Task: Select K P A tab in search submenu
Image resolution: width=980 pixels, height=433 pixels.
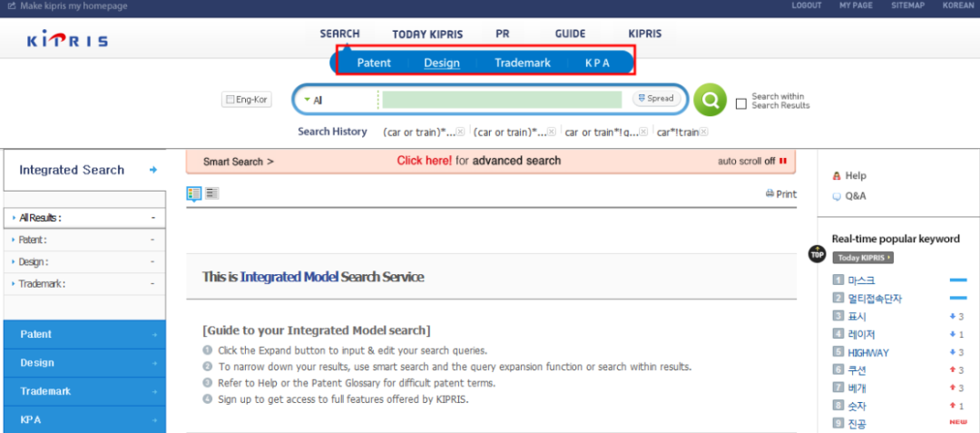Action: pyautogui.click(x=597, y=64)
